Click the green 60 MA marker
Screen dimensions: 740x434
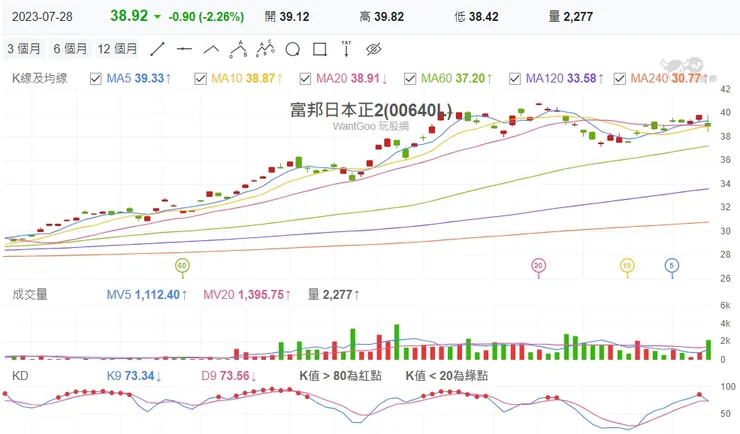[x=182, y=266]
